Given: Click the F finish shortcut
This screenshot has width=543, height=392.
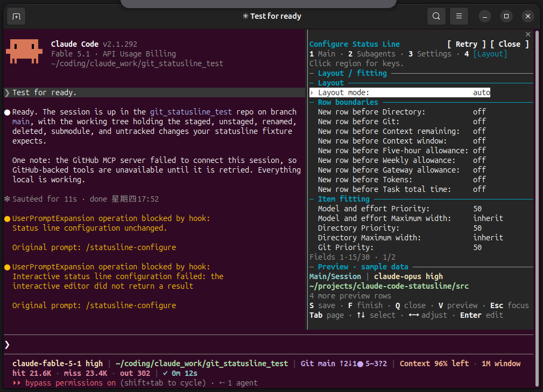Looking at the screenshot, I should click(365, 306).
